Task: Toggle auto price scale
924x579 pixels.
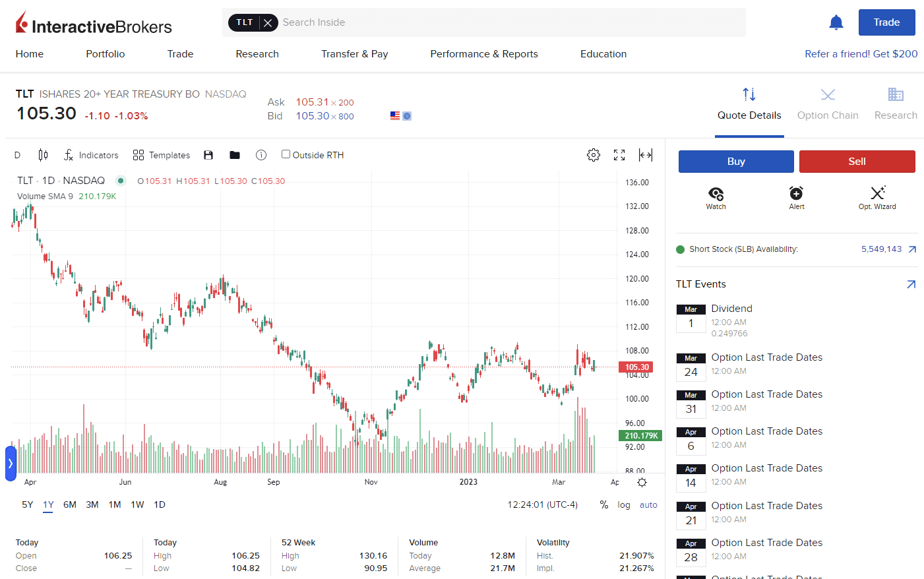Action: [x=648, y=505]
